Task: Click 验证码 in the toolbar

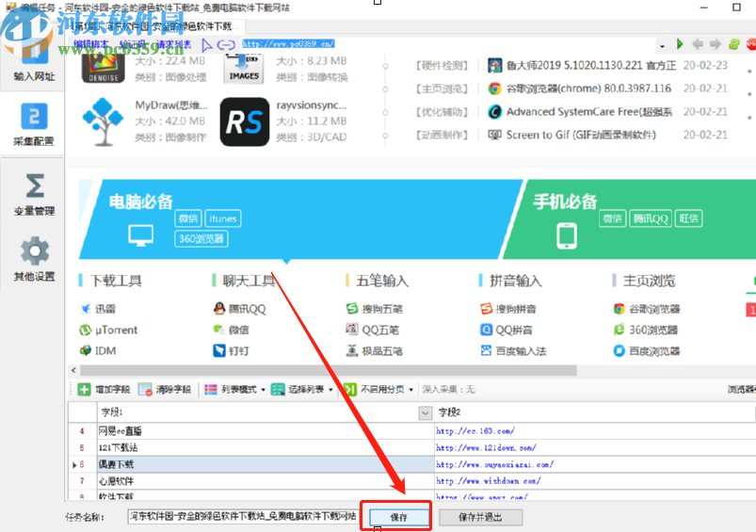Action: (132, 44)
